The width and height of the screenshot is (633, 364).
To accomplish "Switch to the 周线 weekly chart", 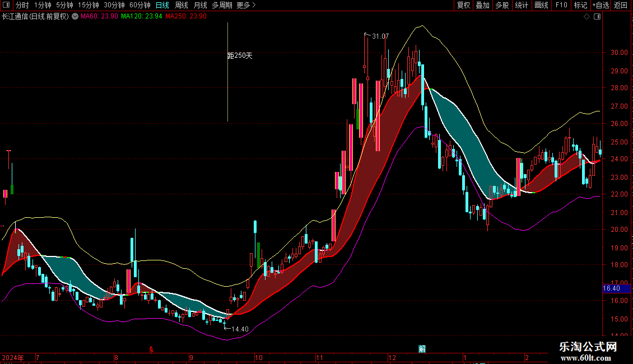I will coord(181,5).
